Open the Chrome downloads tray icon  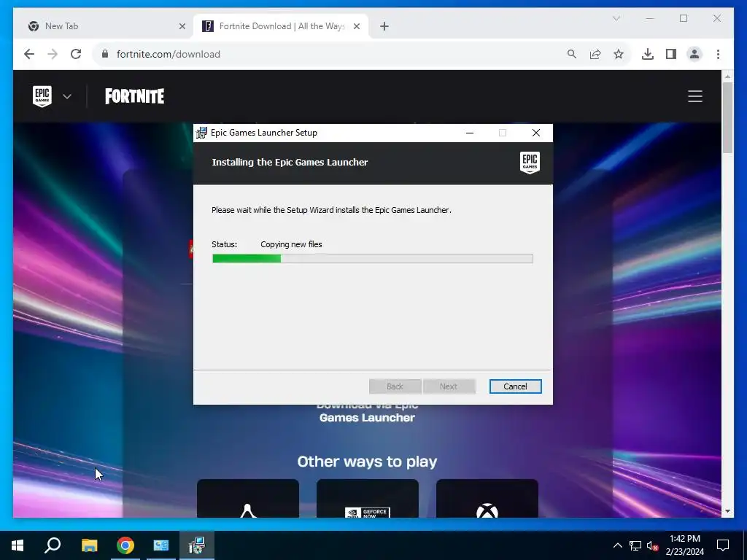tap(648, 54)
